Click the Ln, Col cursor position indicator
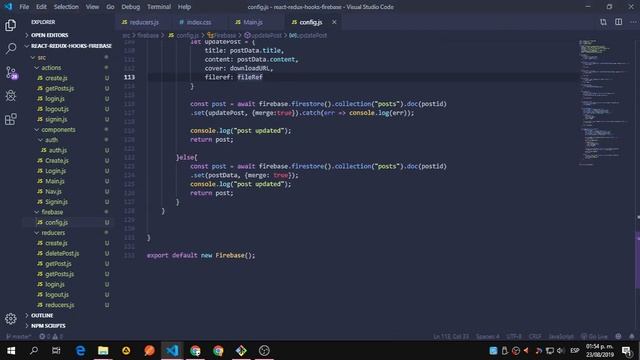The width and height of the screenshot is (640, 360). pyautogui.click(x=451, y=337)
